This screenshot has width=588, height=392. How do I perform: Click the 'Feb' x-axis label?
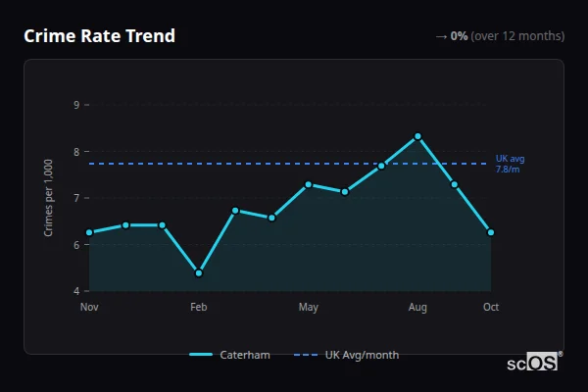click(x=199, y=307)
